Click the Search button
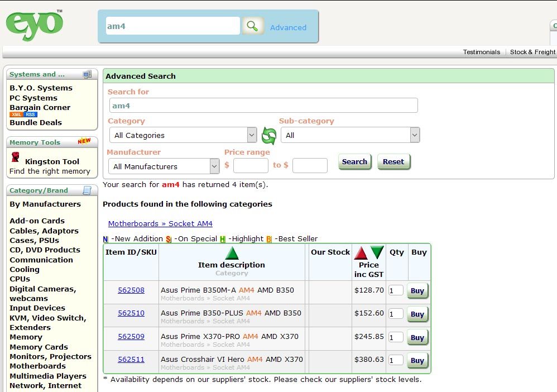This screenshot has height=392, width=557. 354,162
